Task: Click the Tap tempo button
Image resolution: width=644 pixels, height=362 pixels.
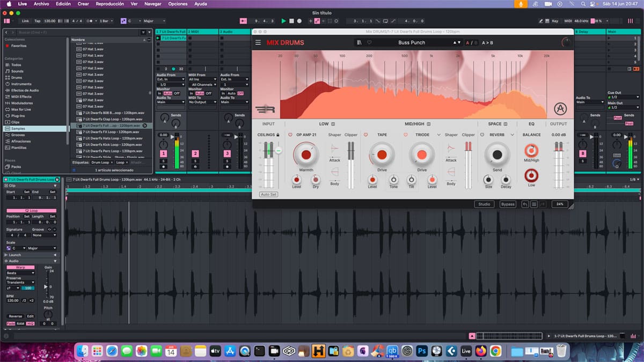Action: (x=37, y=21)
